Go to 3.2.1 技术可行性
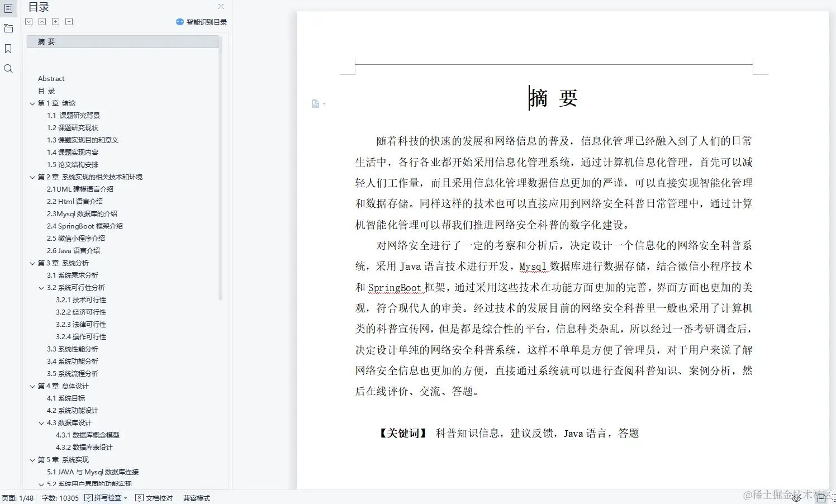The image size is (836, 504). 81,300
